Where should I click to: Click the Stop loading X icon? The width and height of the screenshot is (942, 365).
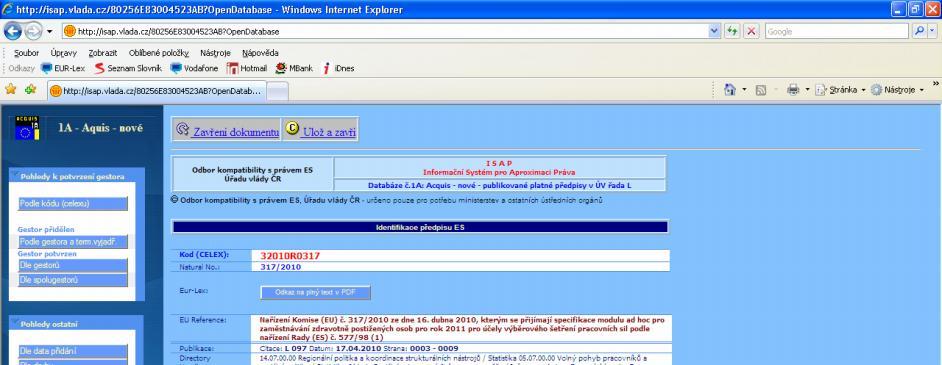[751, 31]
